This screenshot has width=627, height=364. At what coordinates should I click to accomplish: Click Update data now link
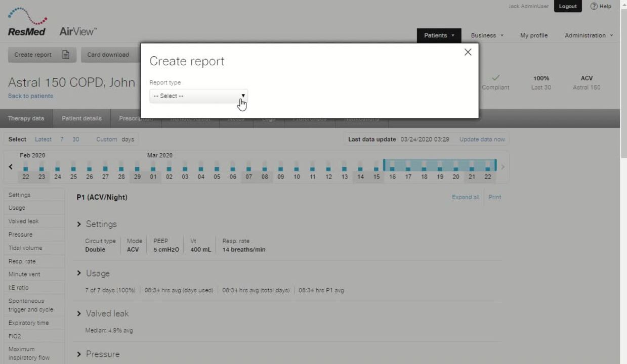tap(482, 139)
